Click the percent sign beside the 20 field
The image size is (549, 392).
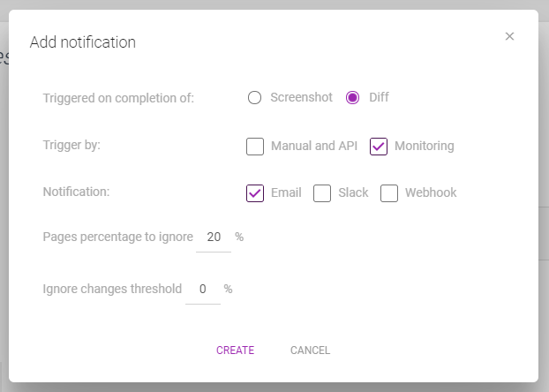tap(239, 237)
